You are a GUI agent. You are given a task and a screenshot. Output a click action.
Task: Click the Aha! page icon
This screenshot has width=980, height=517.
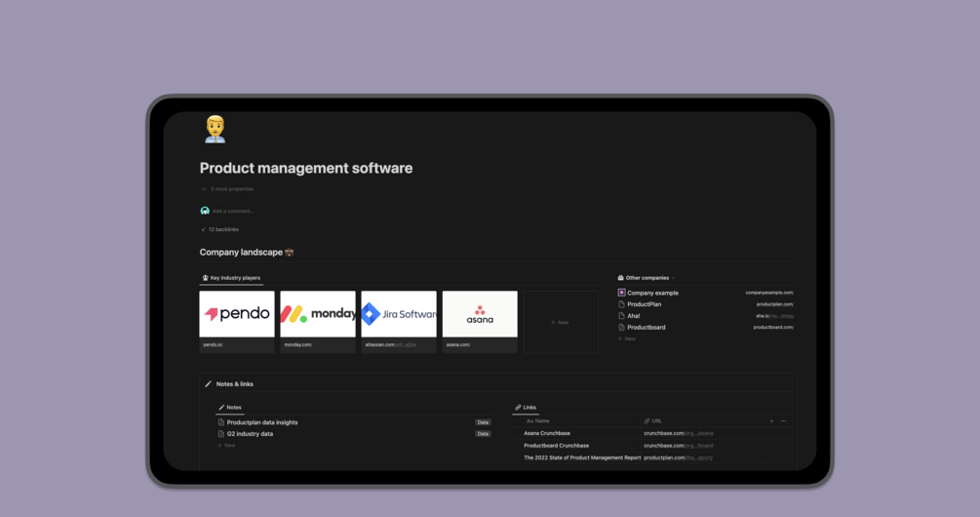pyautogui.click(x=621, y=316)
